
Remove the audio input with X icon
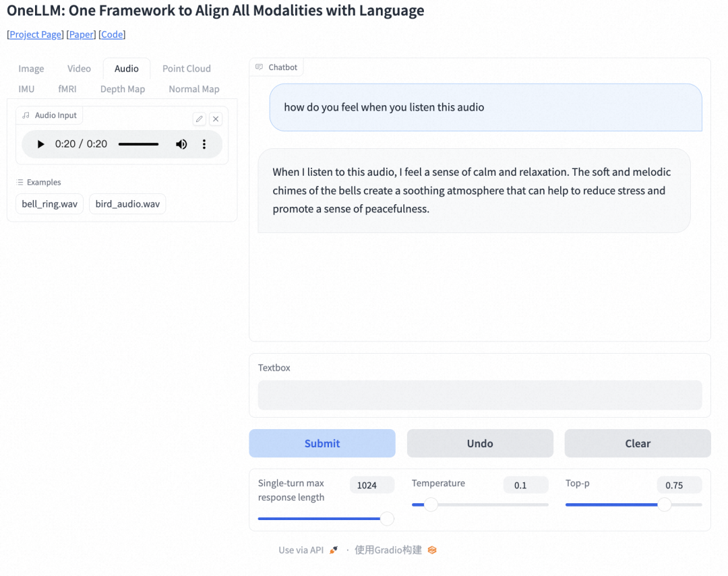(x=216, y=119)
